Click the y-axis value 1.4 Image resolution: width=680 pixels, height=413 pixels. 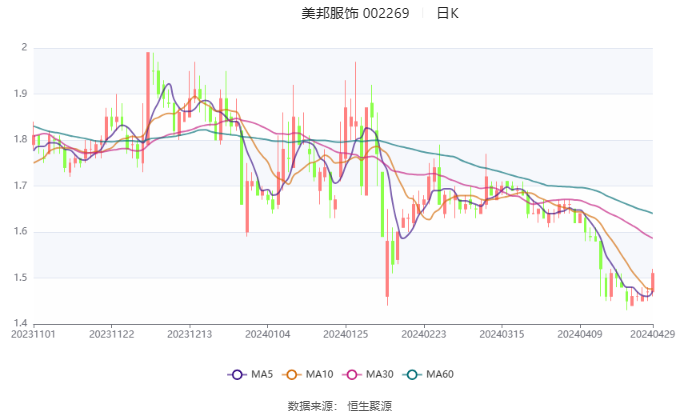point(20,323)
